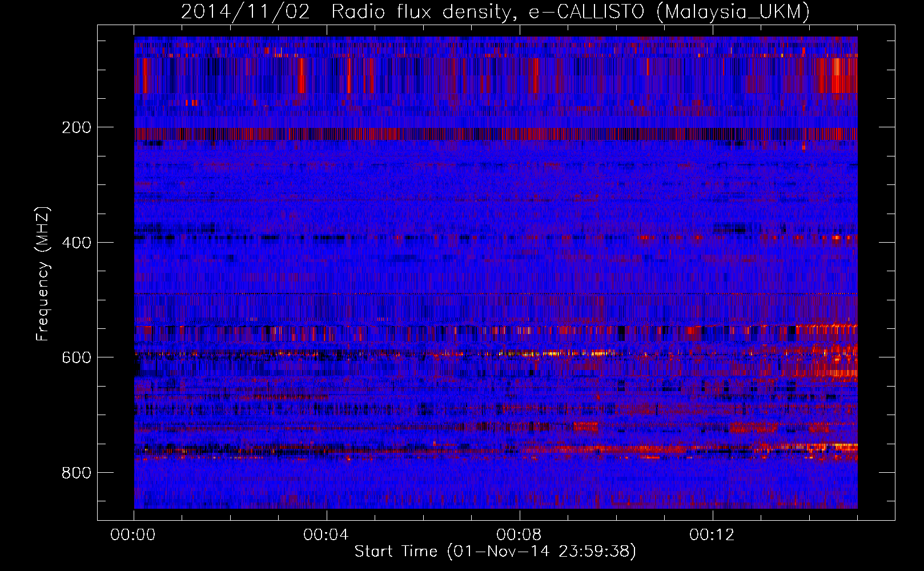Click the 00:04 time tick label
This screenshot has height=571, width=924.
326,535
